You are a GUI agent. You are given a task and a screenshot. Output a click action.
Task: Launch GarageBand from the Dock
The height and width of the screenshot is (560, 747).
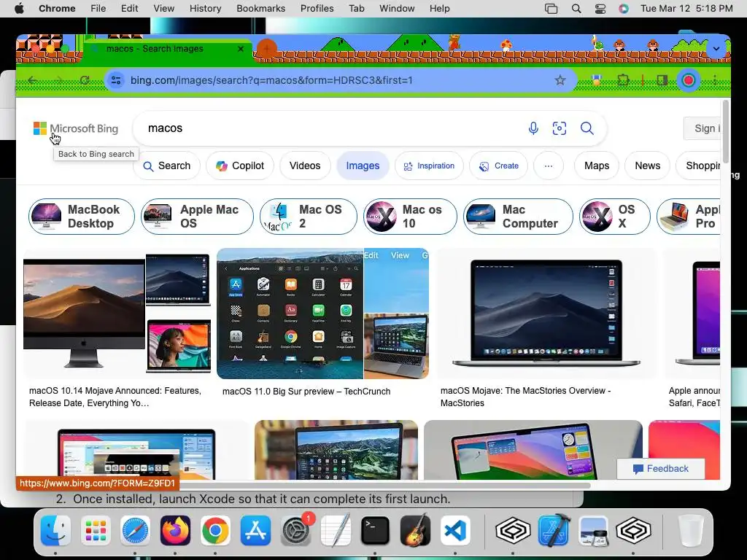tap(415, 531)
